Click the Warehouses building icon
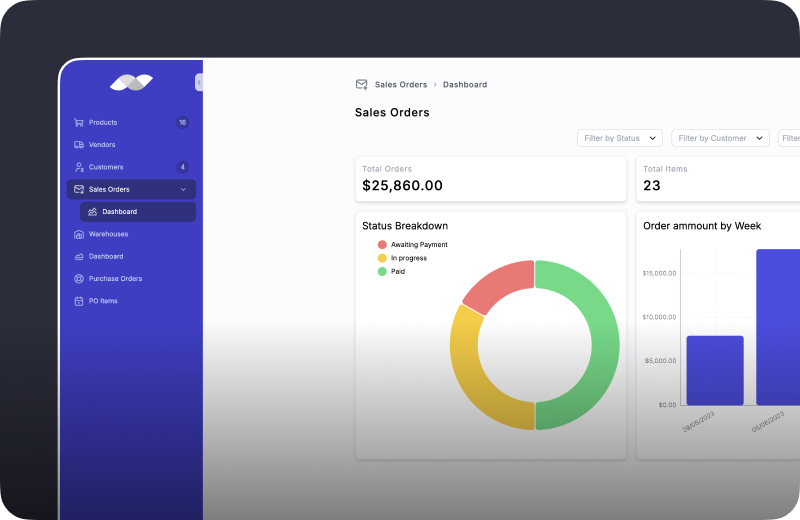 pyautogui.click(x=79, y=234)
